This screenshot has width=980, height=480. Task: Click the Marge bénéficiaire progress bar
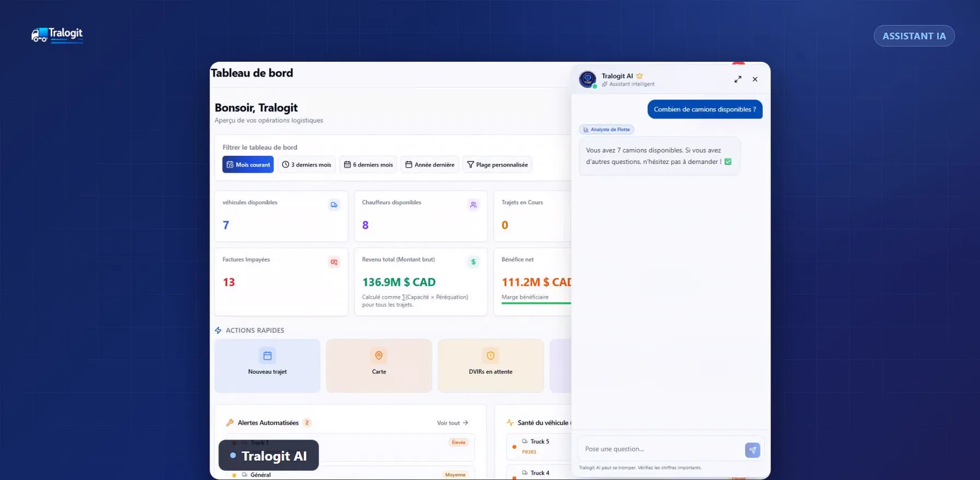pyautogui.click(x=536, y=303)
